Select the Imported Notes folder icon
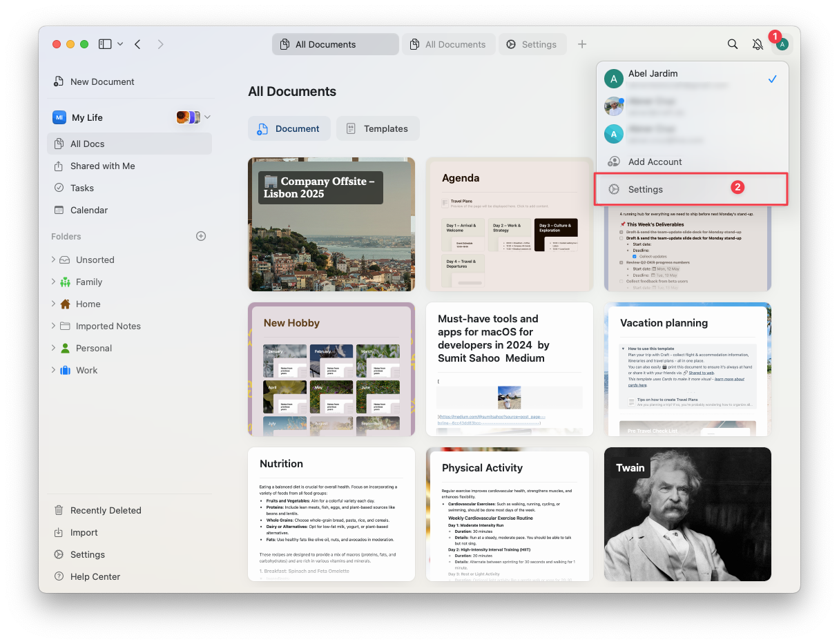The height and width of the screenshot is (644, 839). (x=65, y=326)
